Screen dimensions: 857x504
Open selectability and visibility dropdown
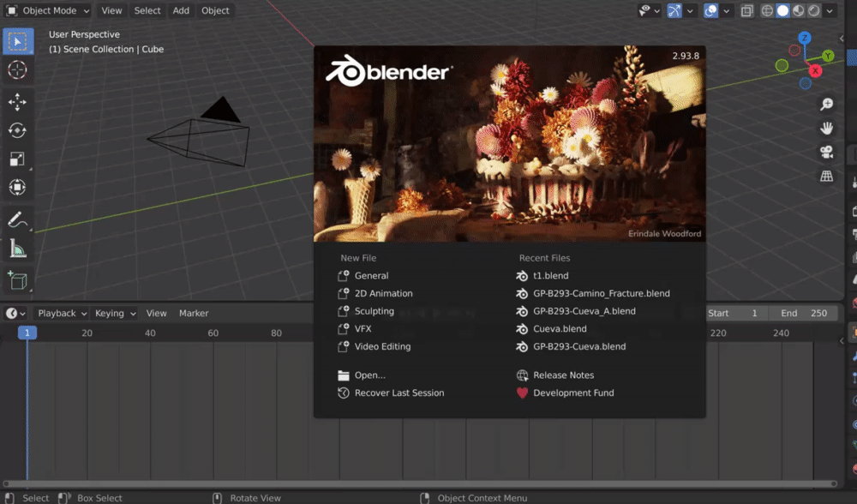pos(650,10)
